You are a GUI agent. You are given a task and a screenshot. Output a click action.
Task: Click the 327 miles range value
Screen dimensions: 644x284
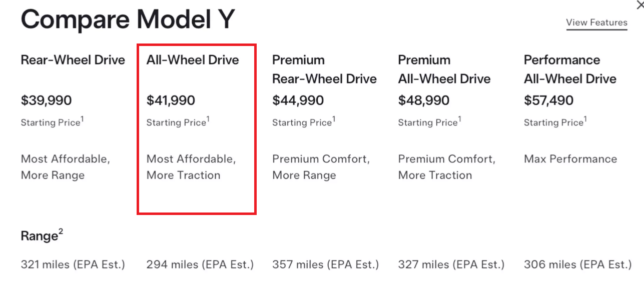coord(451,264)
